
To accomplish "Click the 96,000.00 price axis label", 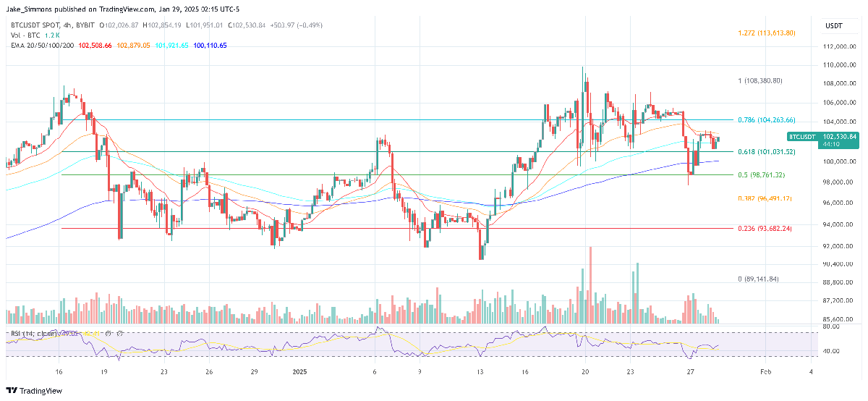I will click(x=839, y=203).
